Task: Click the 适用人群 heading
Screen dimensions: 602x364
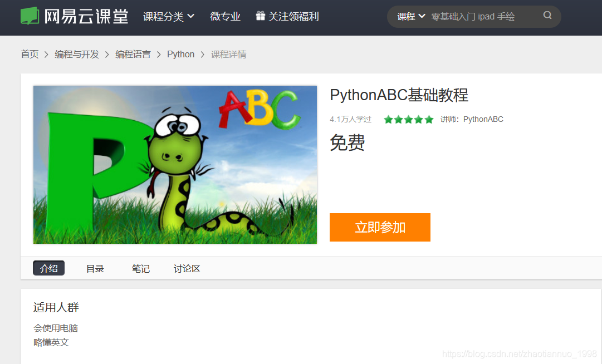Action: click(56, 307)
